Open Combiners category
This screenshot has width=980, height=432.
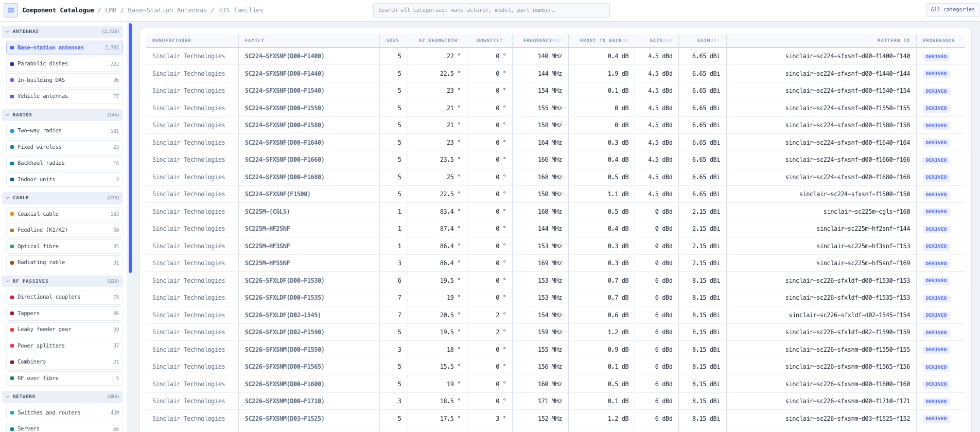coord(64,362)
